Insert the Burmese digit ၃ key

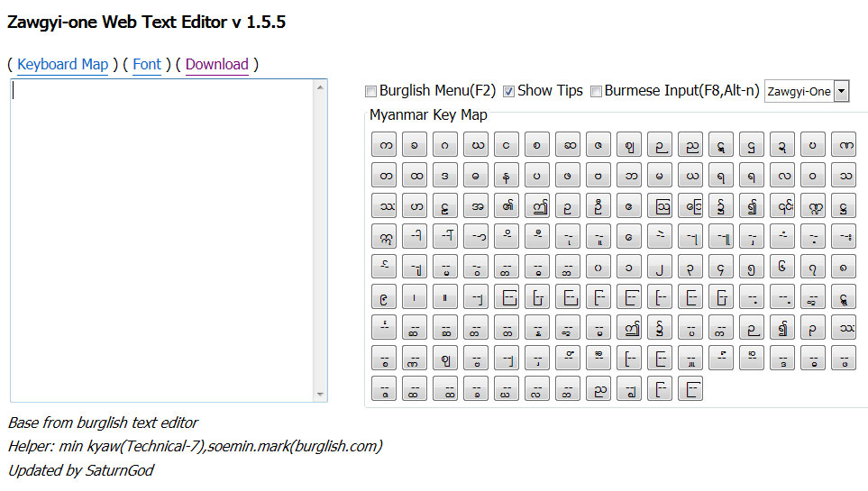pos(690,268)
